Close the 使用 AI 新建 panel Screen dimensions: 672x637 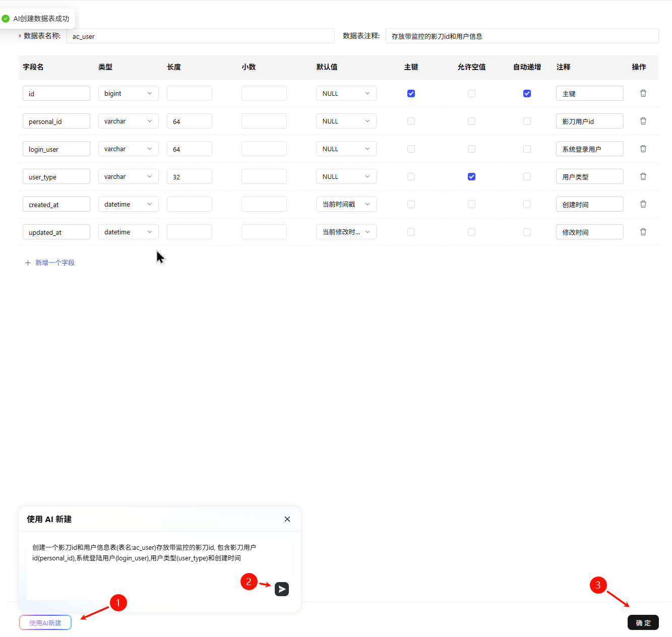tap(287, 519)
